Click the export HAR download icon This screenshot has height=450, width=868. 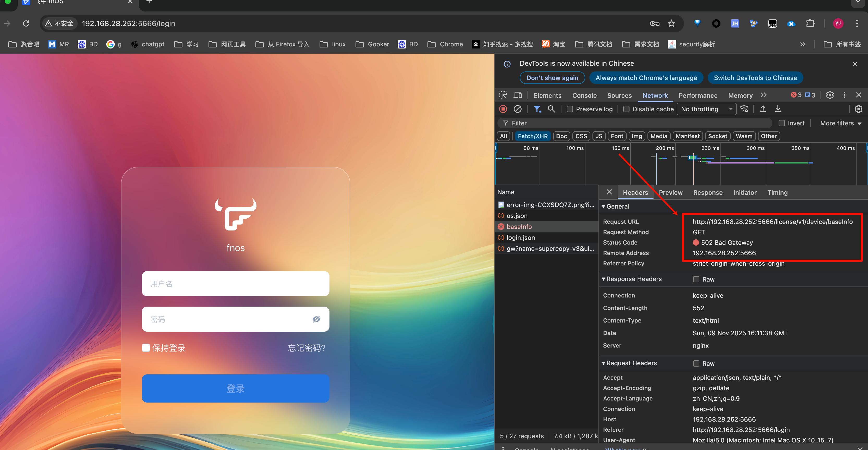pos(778,109)
